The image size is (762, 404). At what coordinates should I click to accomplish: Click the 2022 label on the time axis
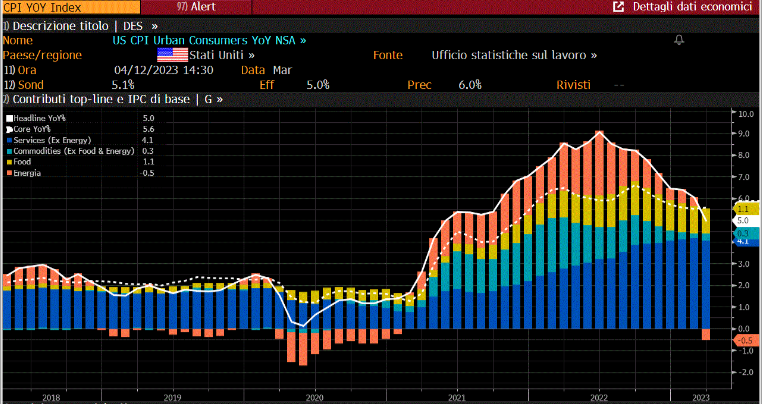(x=598, y=396)
